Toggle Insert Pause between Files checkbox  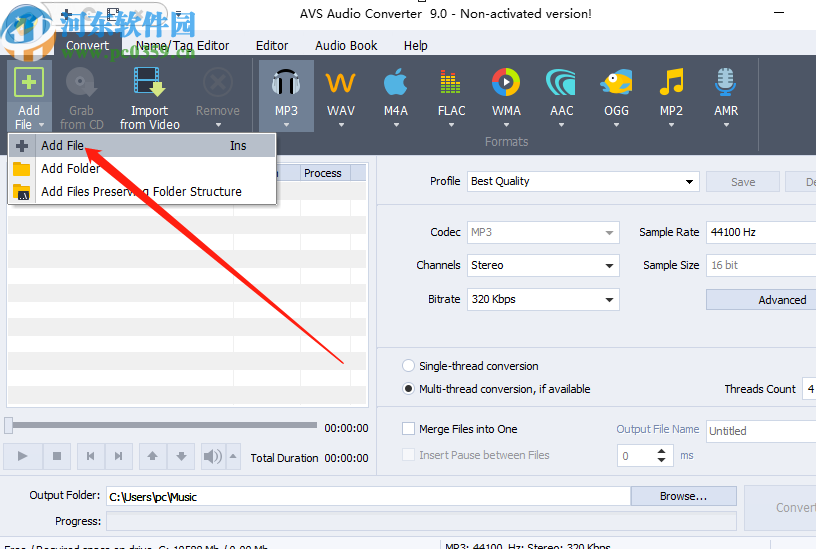click(x=409, y=455)
